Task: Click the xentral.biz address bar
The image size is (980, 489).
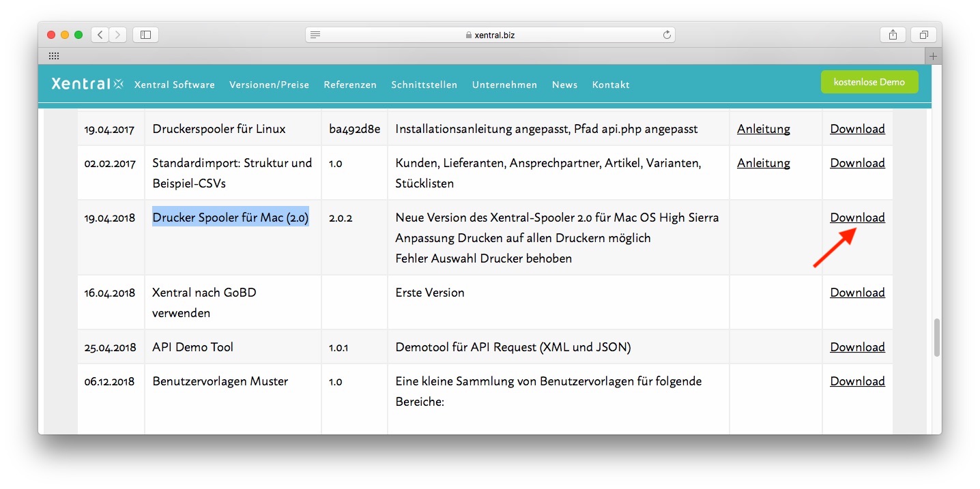Action: (x=489, y=35)
